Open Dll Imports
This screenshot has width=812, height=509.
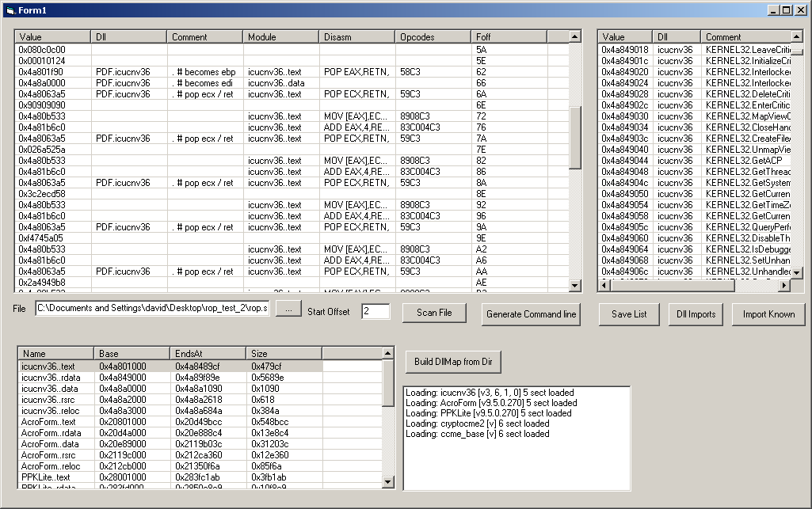pos(696,314)
